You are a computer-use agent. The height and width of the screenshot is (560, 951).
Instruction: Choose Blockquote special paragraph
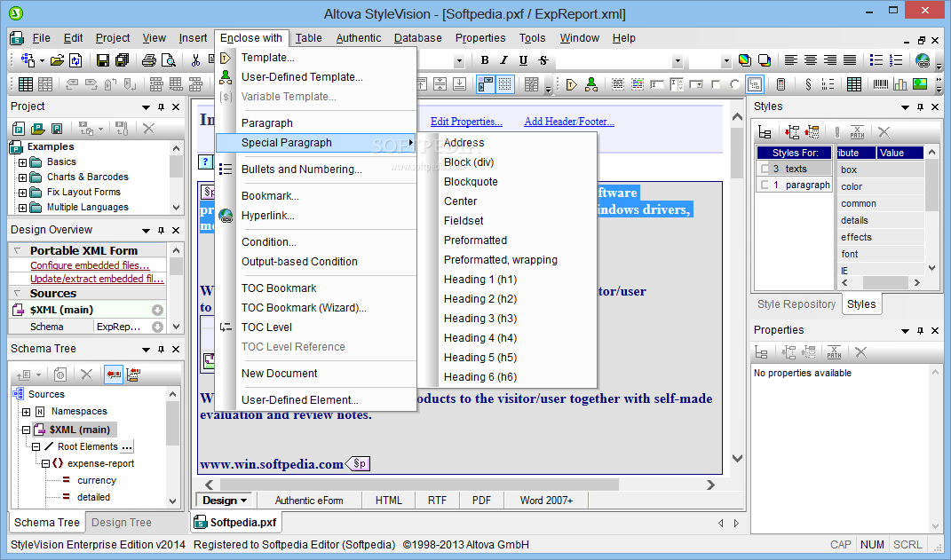tap(471, 182)
